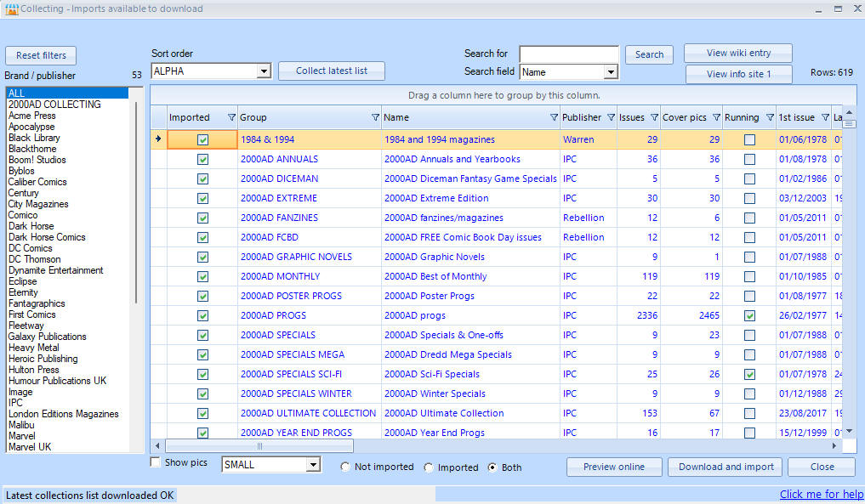Click the horizontal scrollbar thumb of the grid
The image size is (865, 504).
(259, 445)
